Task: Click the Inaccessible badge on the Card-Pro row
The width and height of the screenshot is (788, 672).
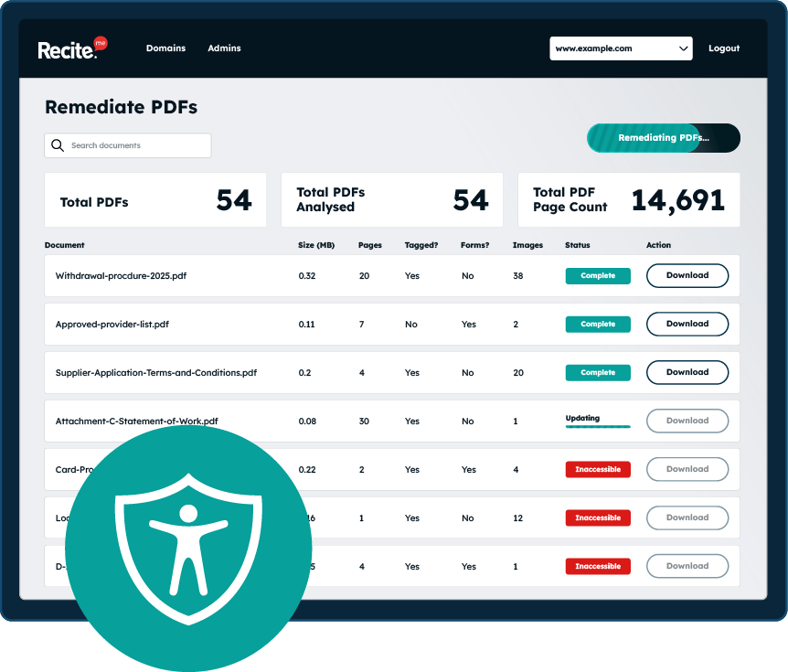Action: (x=598, y=469)
